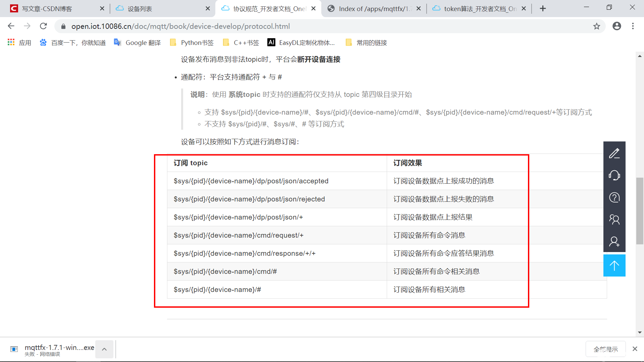The image size is (644, 362).
Task: Open Chrome three-dot menu
Action: coord(633,26)
